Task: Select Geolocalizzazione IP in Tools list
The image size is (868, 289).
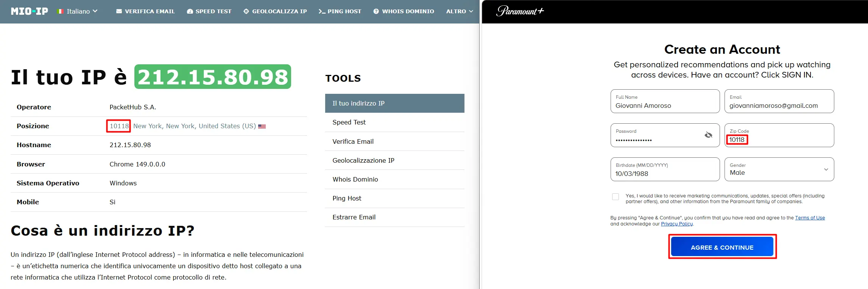Action: 395,160
